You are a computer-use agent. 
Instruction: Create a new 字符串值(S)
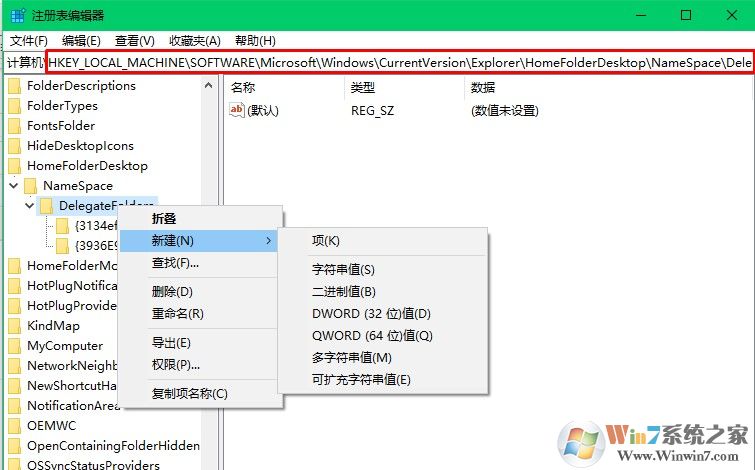click(x=343, y=270)
